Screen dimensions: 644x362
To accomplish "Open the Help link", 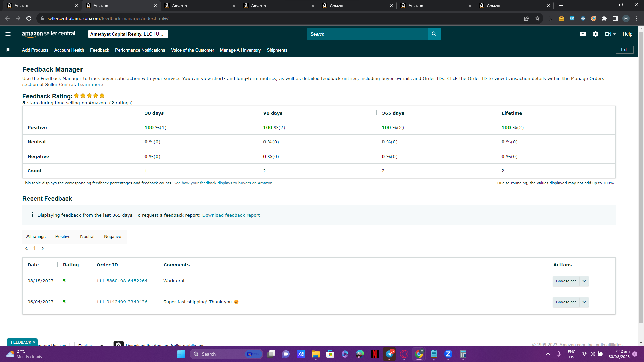I will [627, 34].
